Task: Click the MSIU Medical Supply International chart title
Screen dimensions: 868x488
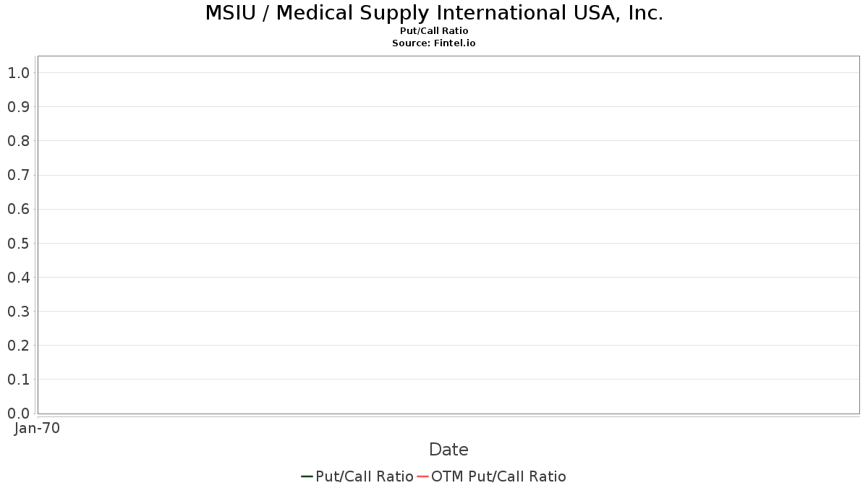Action: coord(434,13)
